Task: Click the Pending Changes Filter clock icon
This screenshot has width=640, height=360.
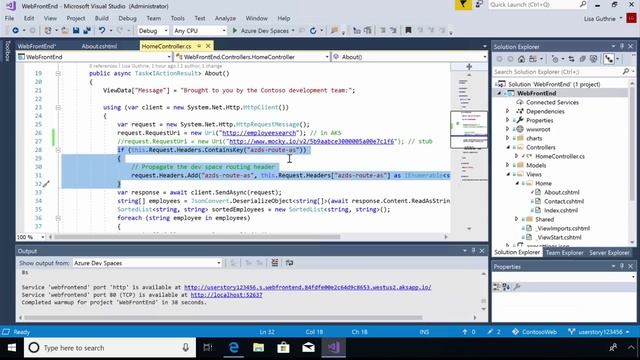Action: [555, 59]
